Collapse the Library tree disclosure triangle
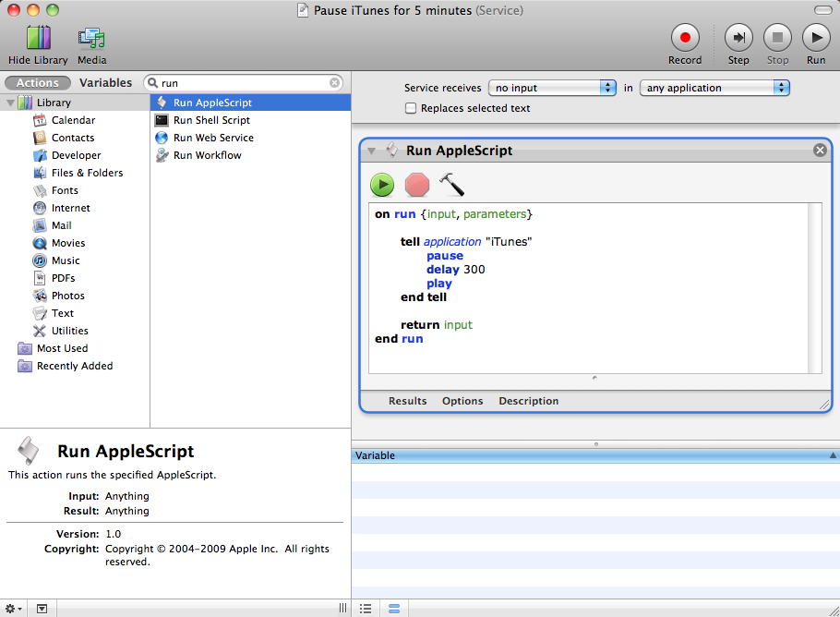 pyautogui.click(x=11, y=103)
